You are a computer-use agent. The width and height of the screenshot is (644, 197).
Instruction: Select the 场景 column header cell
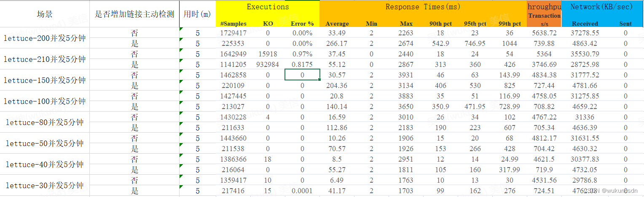pyautogui.click(x=45, y=14)
